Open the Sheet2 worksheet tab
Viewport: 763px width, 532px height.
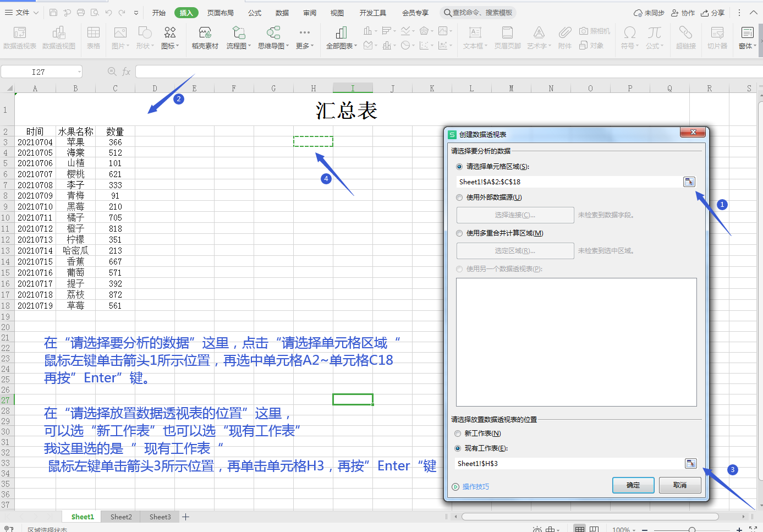pyautogui.click(x=121, y=517)
